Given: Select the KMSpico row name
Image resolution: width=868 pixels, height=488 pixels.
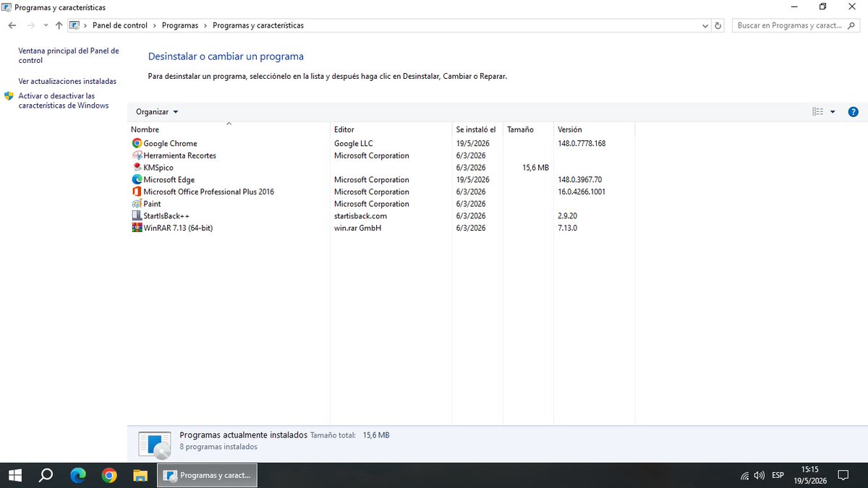Looking at the screenshot, I should [158, 168].
